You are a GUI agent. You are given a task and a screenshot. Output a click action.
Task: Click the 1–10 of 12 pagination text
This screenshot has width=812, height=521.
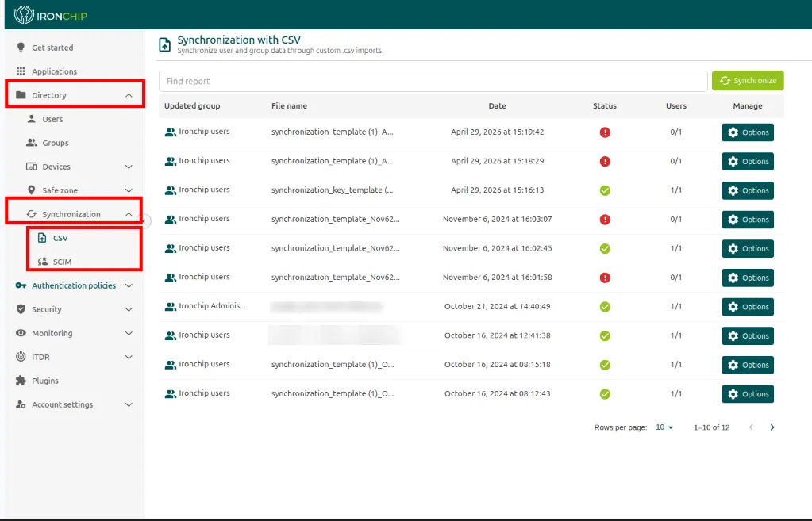pos(711,427)
